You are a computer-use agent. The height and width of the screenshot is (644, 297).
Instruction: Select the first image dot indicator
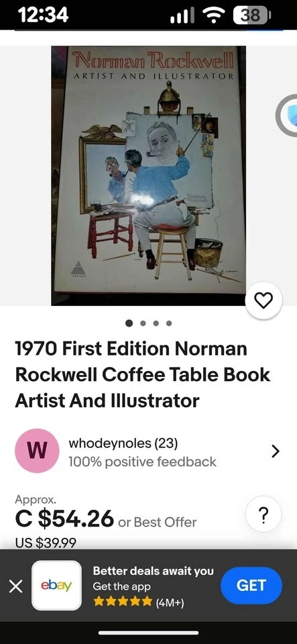coord(129,323)
